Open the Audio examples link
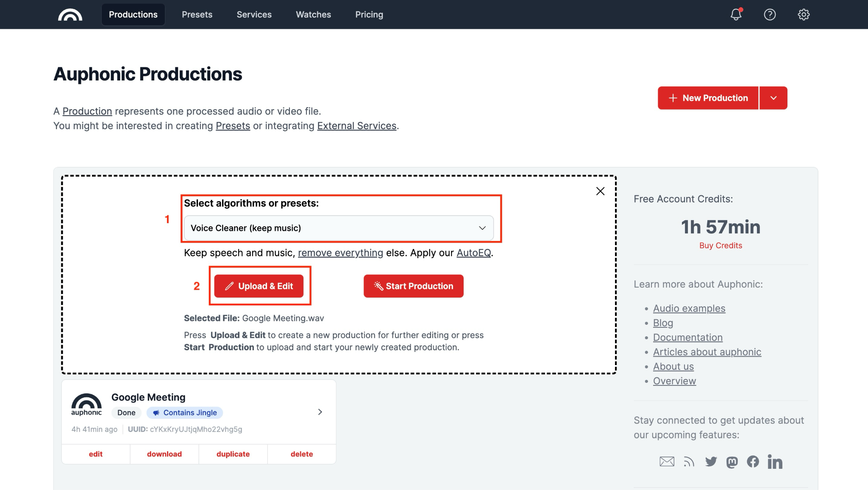868x490 pixels. (x=689, y=308)
